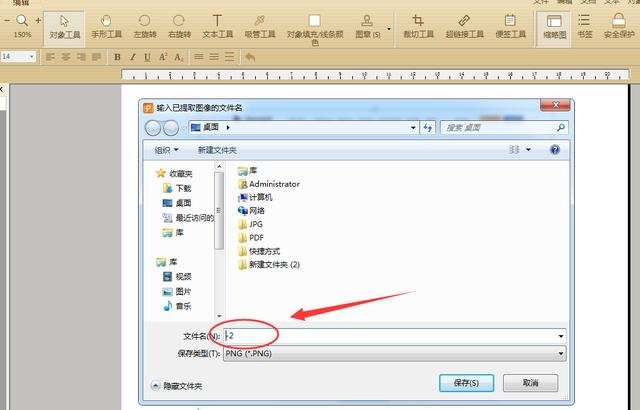Toggle superscript formatting
Viewport: 640px width, 410px height.
click(x=163, y=57)
